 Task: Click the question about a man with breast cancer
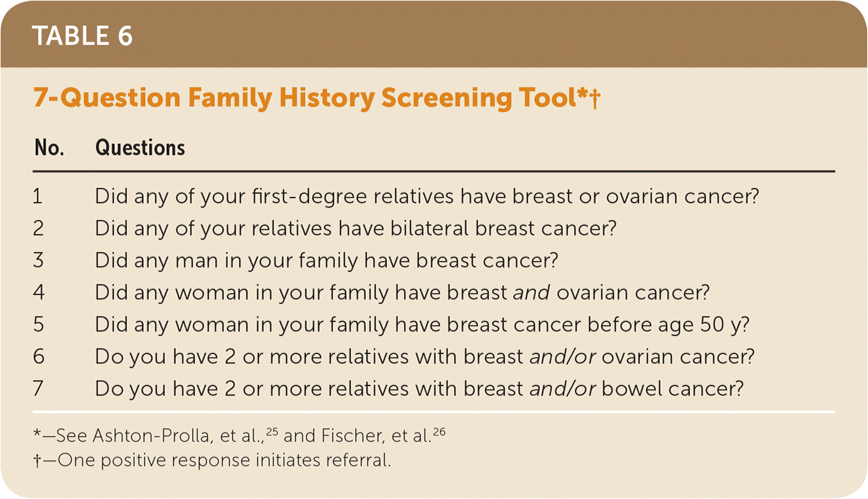[326, 260]
